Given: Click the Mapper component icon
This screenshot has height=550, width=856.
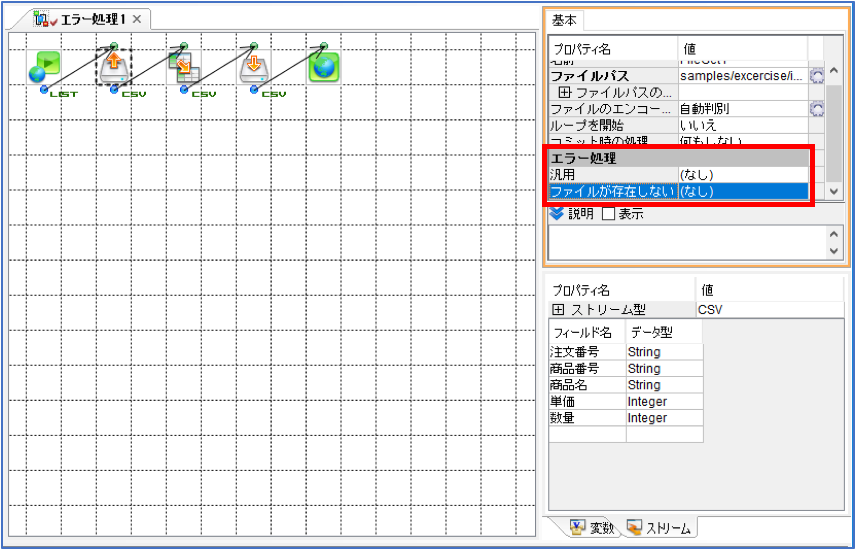Looking at the screenshot, I should (184, 67).
